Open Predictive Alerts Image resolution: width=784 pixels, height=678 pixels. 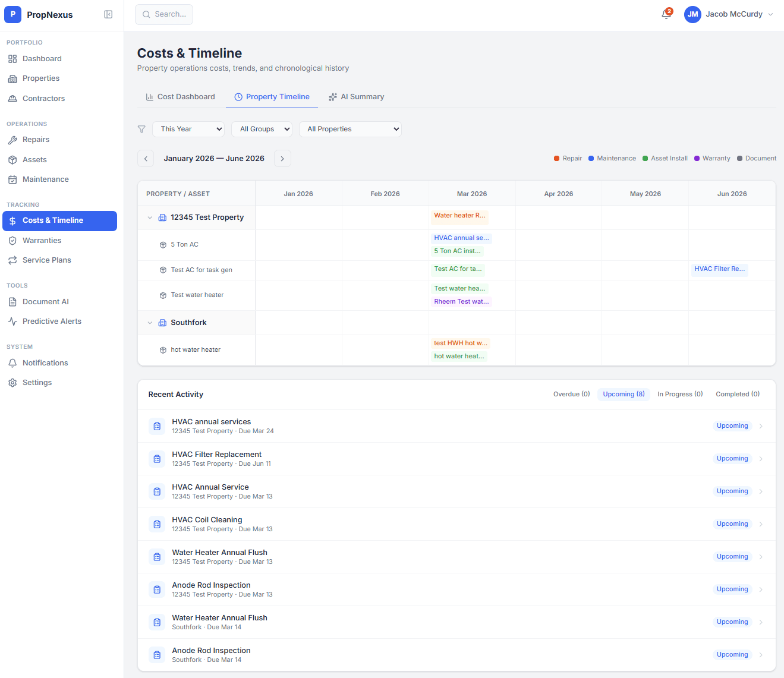(52, 321)
